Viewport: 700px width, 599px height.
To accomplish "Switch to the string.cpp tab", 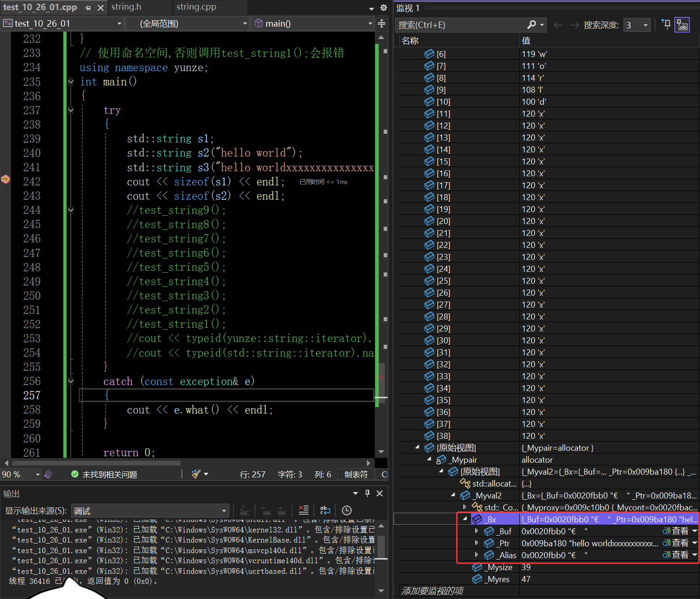I will 196,7.
